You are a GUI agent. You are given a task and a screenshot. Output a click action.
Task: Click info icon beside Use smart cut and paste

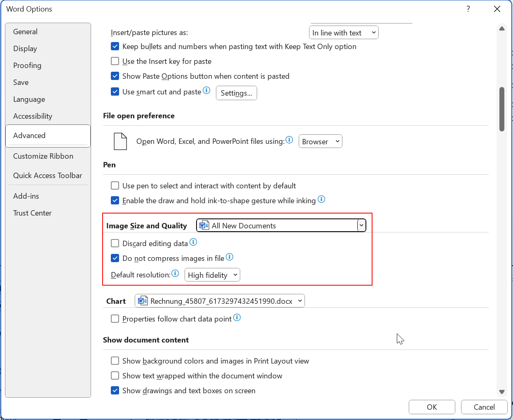point(206,90)
